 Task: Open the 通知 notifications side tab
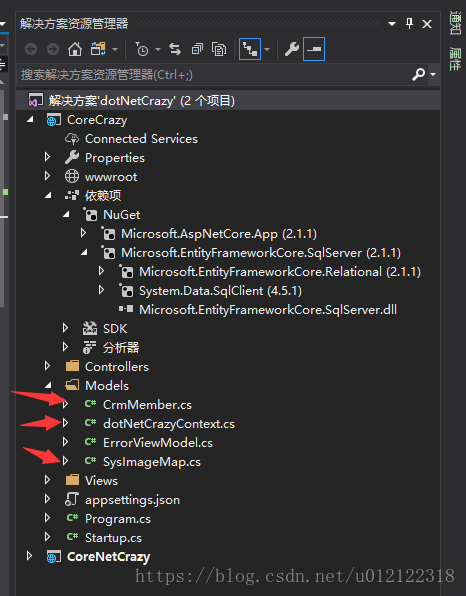point(455,23)
